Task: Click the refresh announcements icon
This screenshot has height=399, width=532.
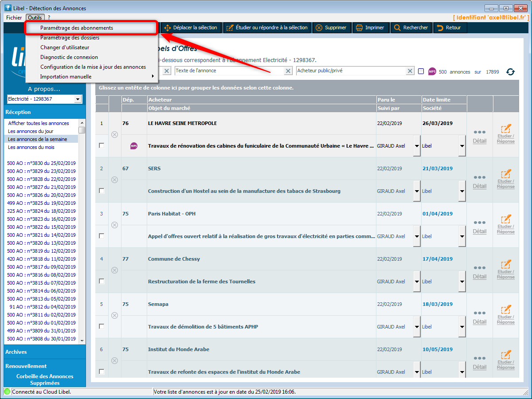Action: click(x=510, y=71)
